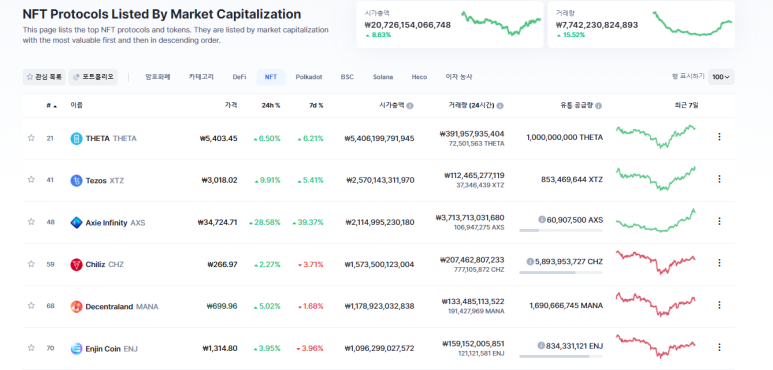773x370 pixels.
Task: Click Tezos volume ₩112,465,277,119
Action: 474,175
